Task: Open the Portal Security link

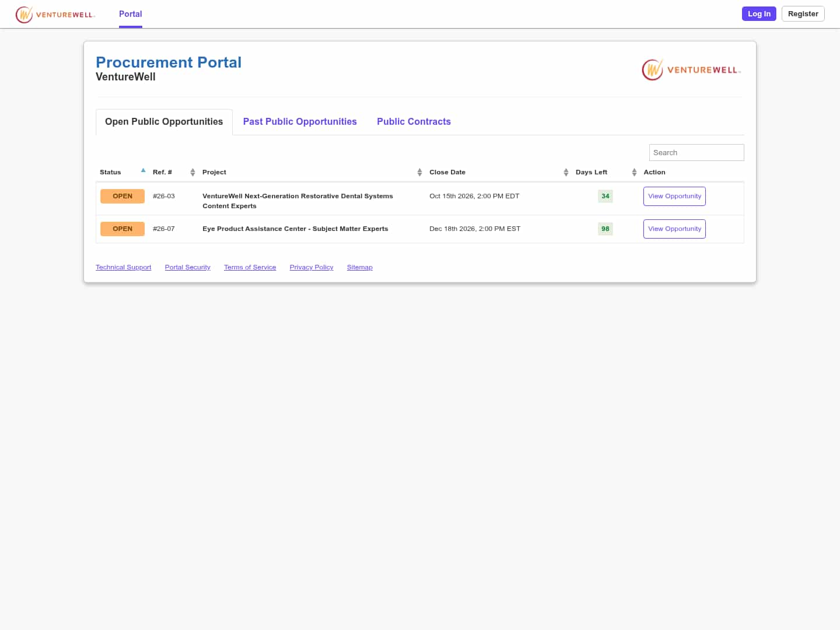Action: coord(187,267)
